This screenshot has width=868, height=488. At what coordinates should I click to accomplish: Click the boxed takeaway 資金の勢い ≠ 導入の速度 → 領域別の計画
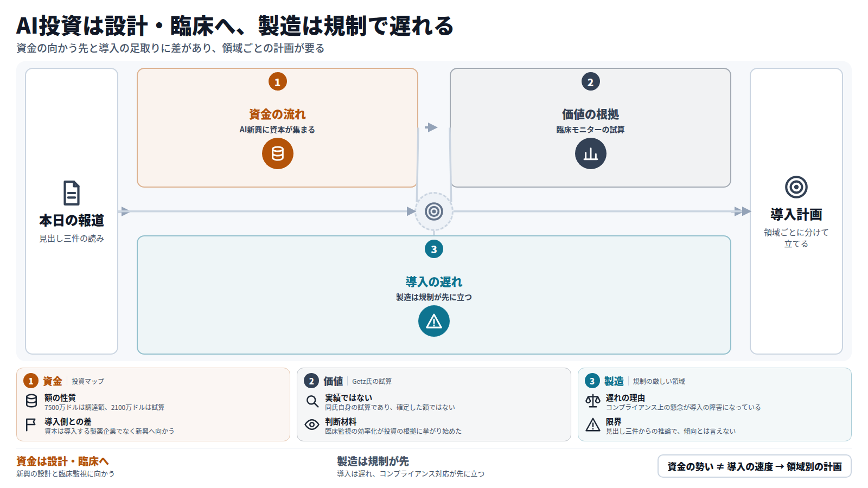click(x=755, y=466)
